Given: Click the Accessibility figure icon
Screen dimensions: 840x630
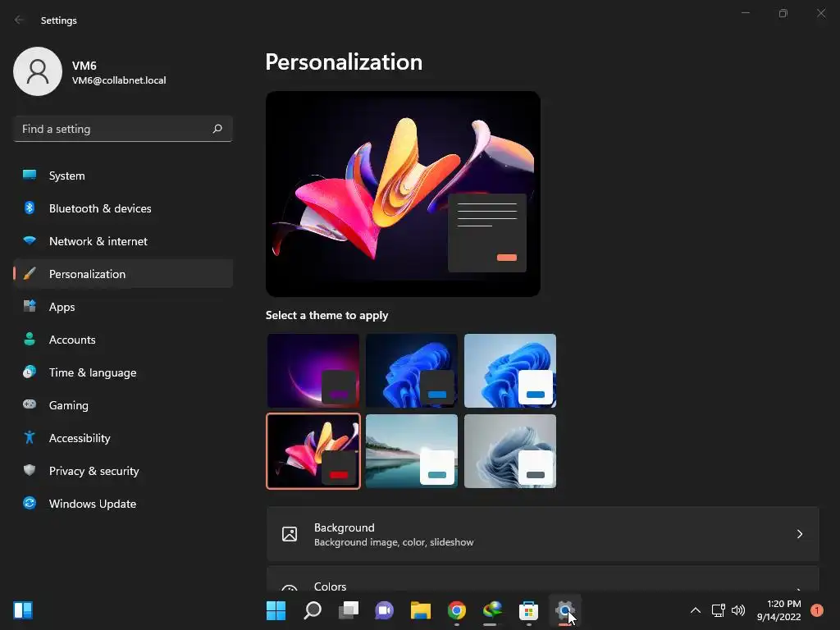Looking at the screenshot, I should coord(30,438).
